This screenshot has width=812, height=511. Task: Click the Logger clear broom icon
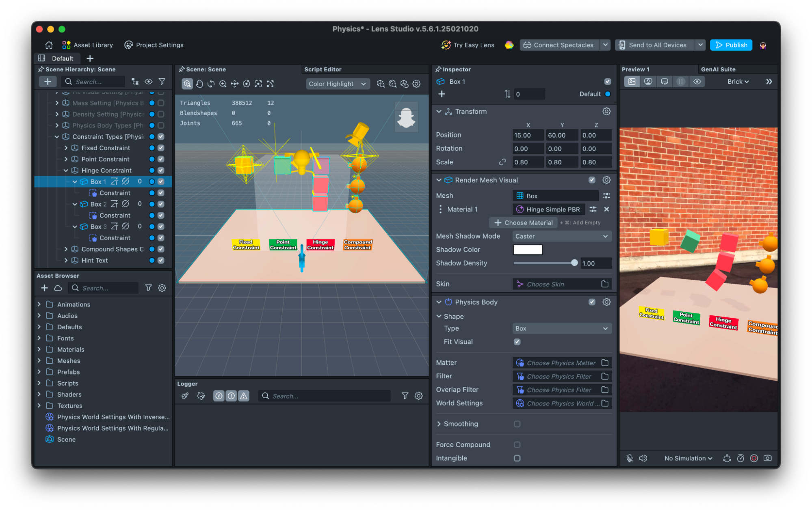pyautogui.click(x=185, y=396)
